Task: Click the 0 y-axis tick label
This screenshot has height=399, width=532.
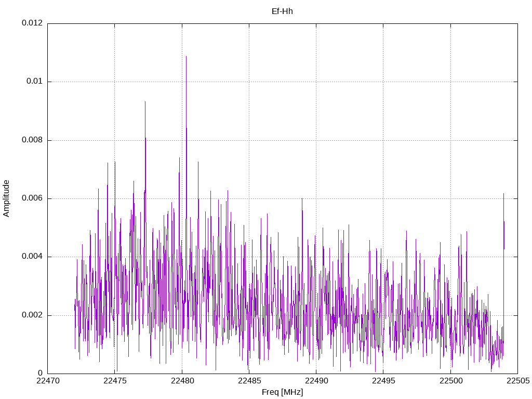Action: coord(41,374)
